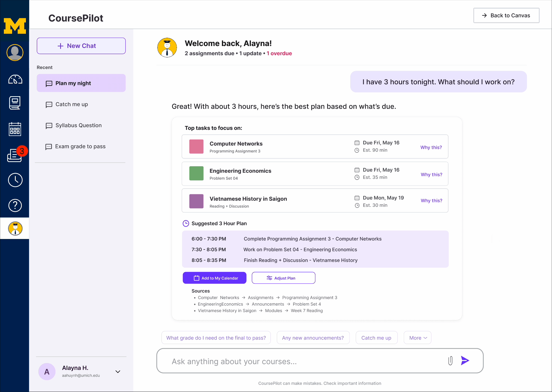This screenshot has height=392, width=552.
Task: Click source 'Problem Set 4'
Action: (x=307, y=304)
